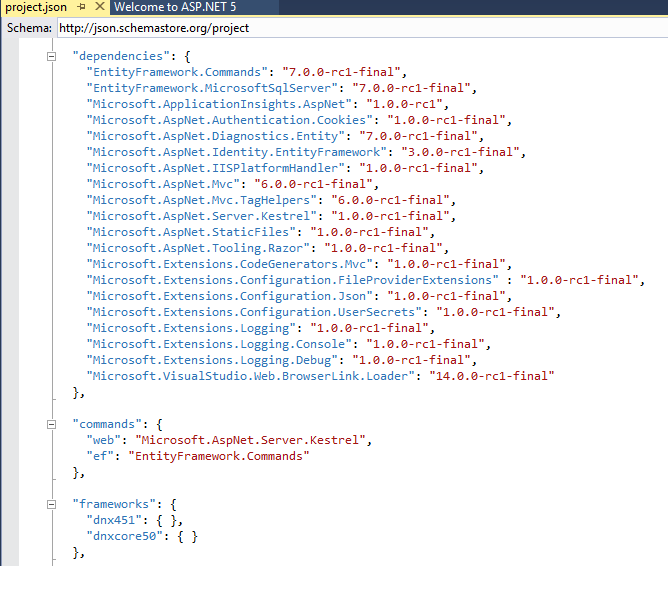The width and height of the screenshot is (668, 596).
Task: Click "Microsoft.Extensions.Configuration.Json" key
Action: [230, 296]
